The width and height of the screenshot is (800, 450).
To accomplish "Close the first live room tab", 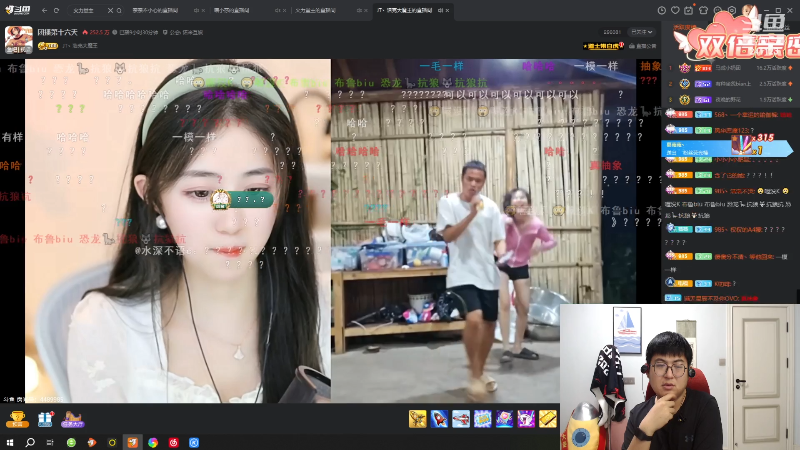I will (203, 10).
